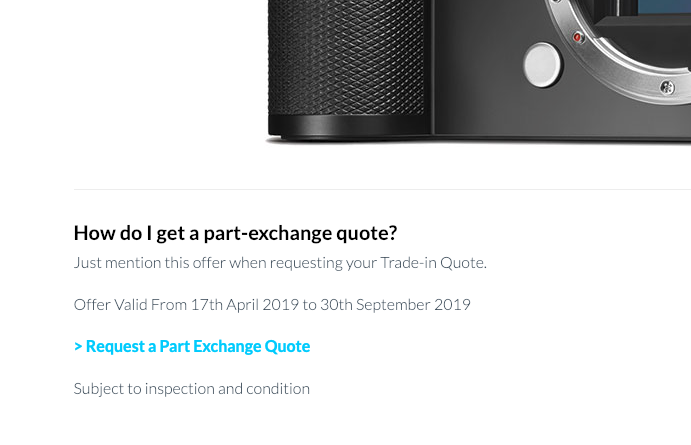This screenshot has width=691, height=445.
Task: Click the word 'part-exchange' in the heading
Action: pos(264,233)
